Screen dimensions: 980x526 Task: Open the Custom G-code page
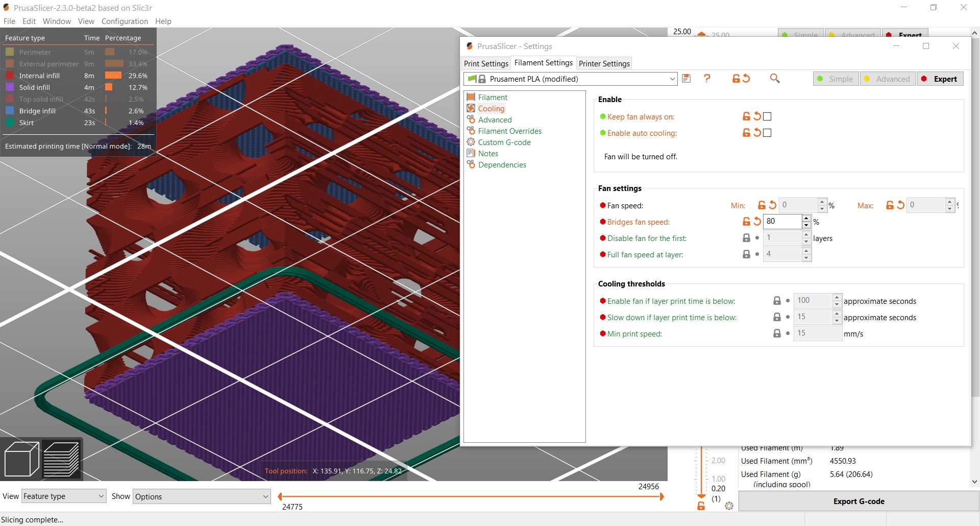[x=504, y=142]
